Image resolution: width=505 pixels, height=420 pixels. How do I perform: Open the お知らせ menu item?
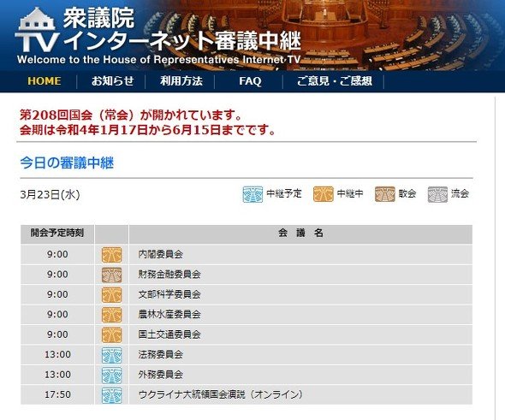pyautogui.click(x=112, y=80)
